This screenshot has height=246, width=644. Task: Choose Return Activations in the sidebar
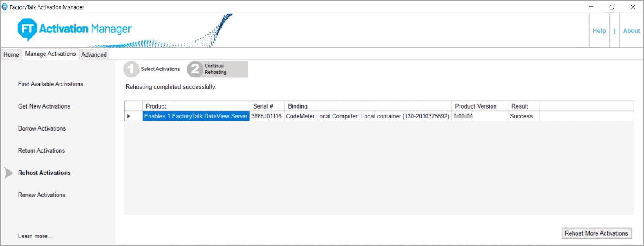(x=41, y=150)
